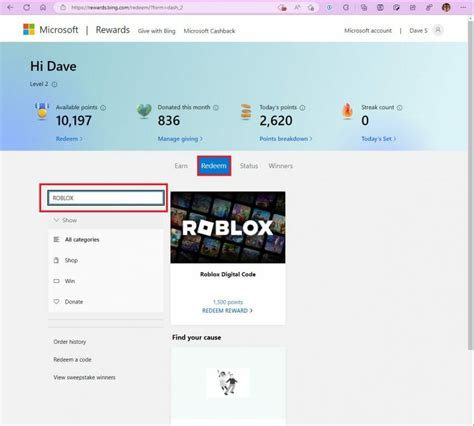Viewport: 474px width, 426px height.
Task: Click the browser back arrow
Action: point(10,7)
